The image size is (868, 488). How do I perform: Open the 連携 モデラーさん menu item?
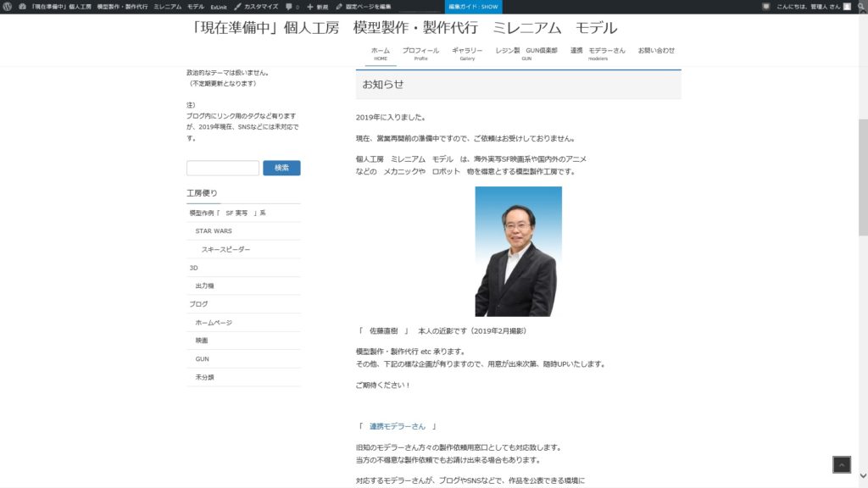(598, 53)
